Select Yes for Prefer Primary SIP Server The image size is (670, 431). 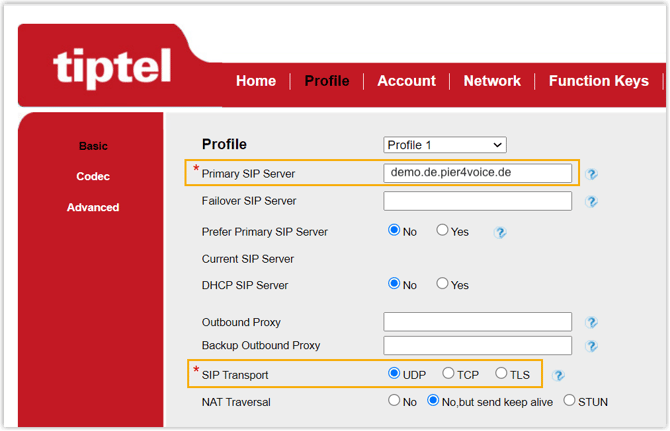click(442, 231)
